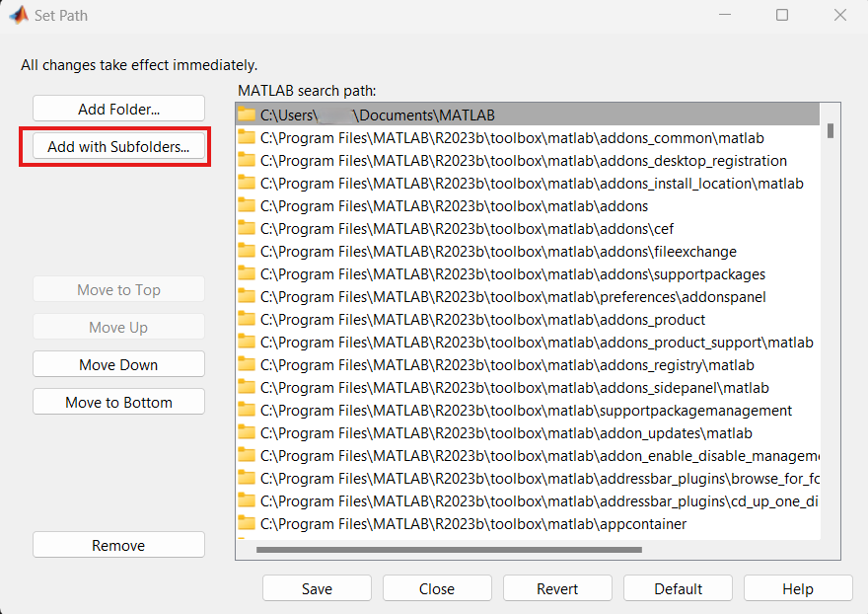Select path ending matlab\appcontainer
Viewport: 868px width, 614px height.
pos(528,523)
